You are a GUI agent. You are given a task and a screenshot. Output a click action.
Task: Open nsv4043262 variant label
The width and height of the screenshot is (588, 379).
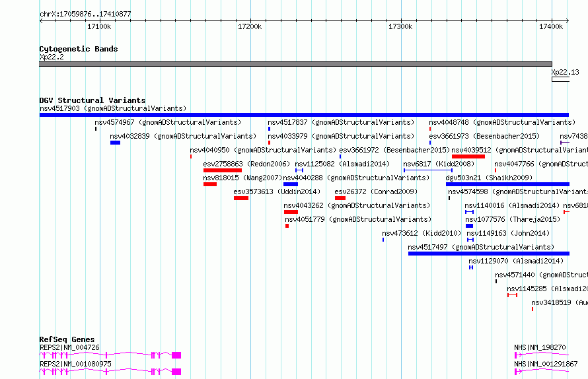point(357,205)
